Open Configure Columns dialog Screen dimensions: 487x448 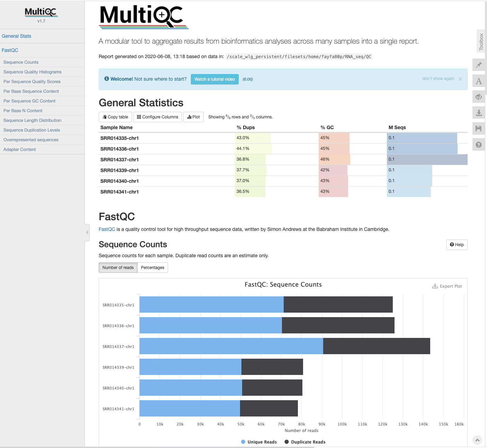coord(158,117)
